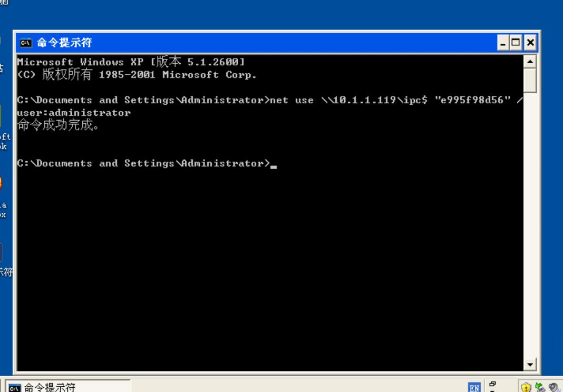Click the 命令提示符 title bar text
The image size is (563, 392).
(65, 43)
